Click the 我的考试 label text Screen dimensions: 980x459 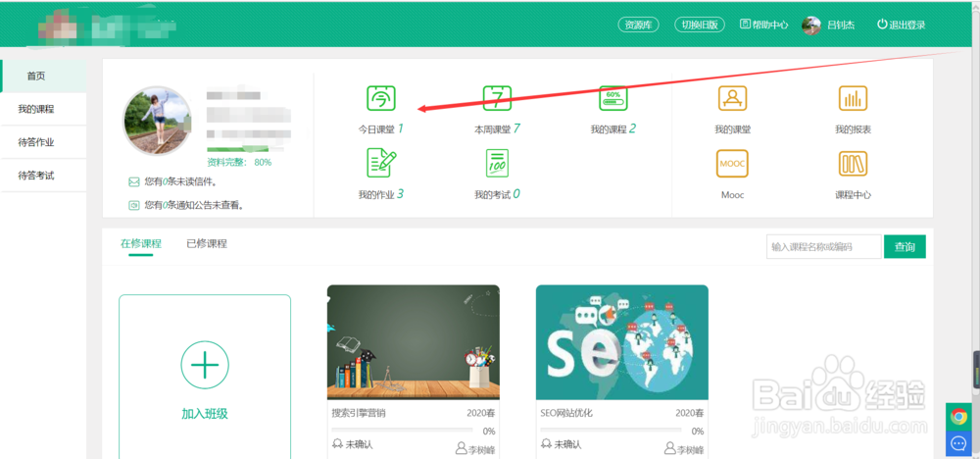493,194
